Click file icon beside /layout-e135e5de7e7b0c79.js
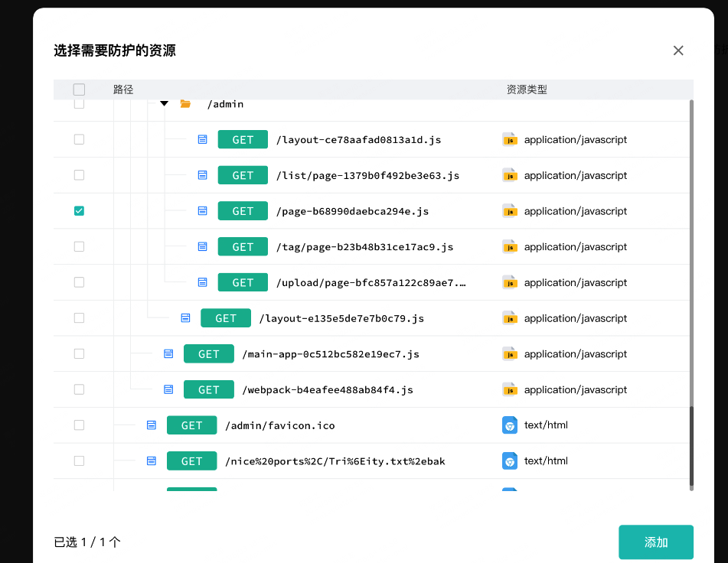Screen dimensions: 728x563 [x=185, y=317]
